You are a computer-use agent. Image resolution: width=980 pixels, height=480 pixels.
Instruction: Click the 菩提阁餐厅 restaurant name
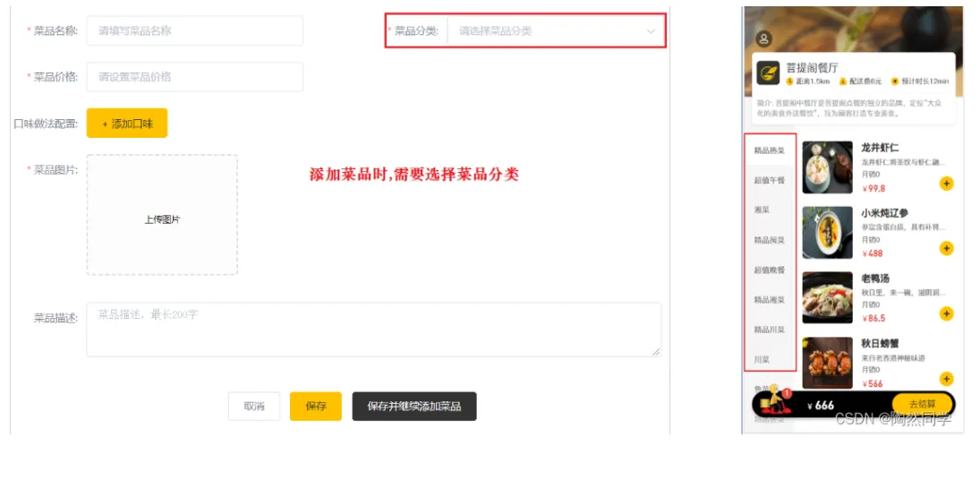click(x=812, y=67)
